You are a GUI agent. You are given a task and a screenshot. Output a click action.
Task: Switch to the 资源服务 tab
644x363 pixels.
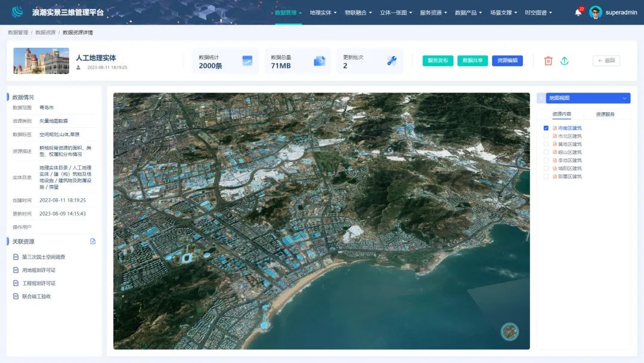pos(605,114)
